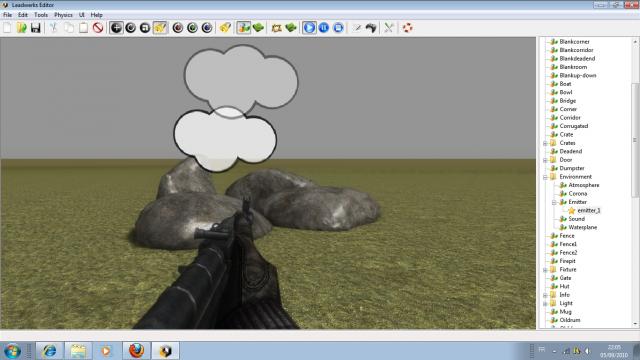Open the Physics menu

(x=63, y=15)
